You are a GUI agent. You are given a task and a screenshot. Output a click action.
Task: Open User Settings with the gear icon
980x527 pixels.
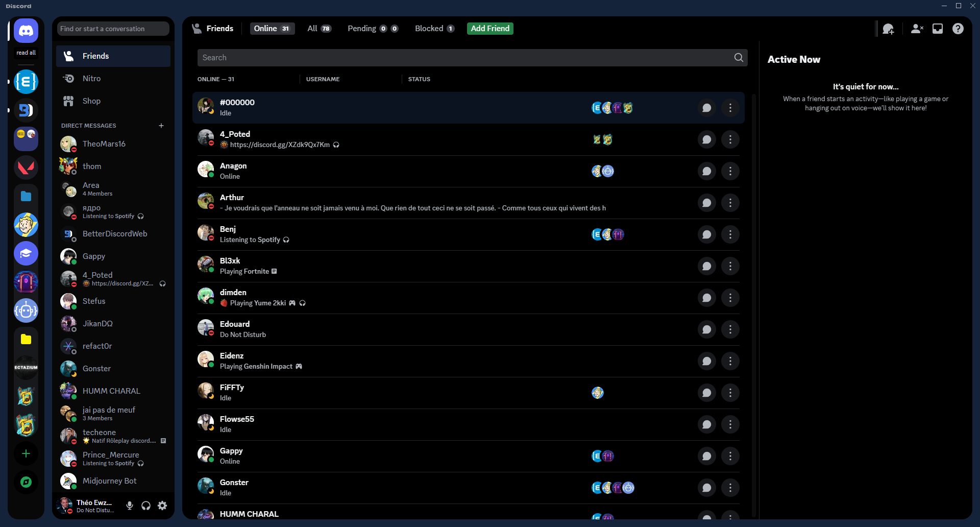point(162,506)
